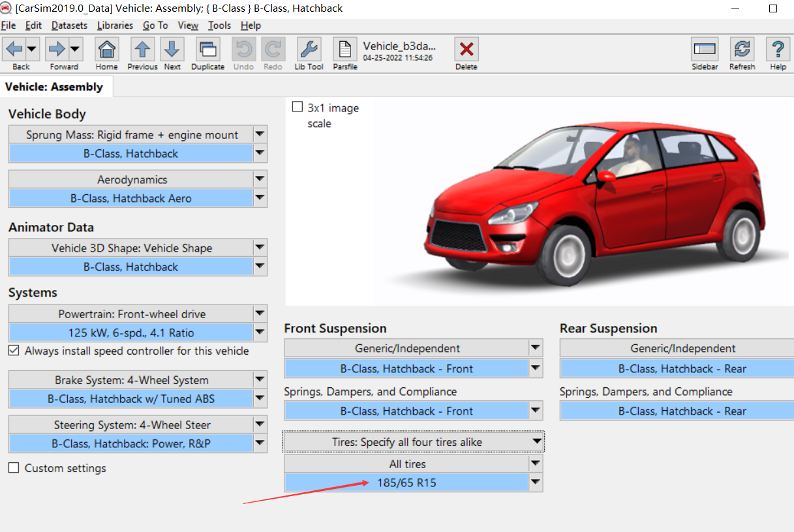794x532 pixels.
Task: Open the Help menu in menu bar
Action: click(x=251, y=25)
